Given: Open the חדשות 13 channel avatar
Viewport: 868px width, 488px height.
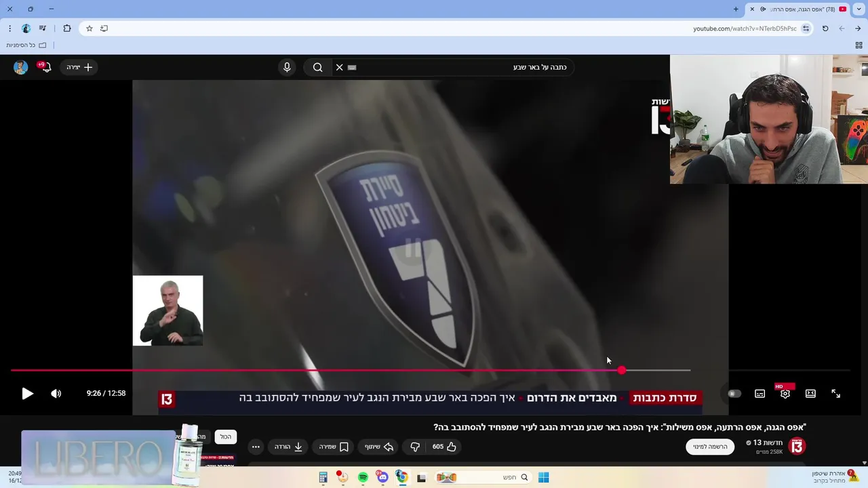Looking at the screenshot, I should (797, 446).
